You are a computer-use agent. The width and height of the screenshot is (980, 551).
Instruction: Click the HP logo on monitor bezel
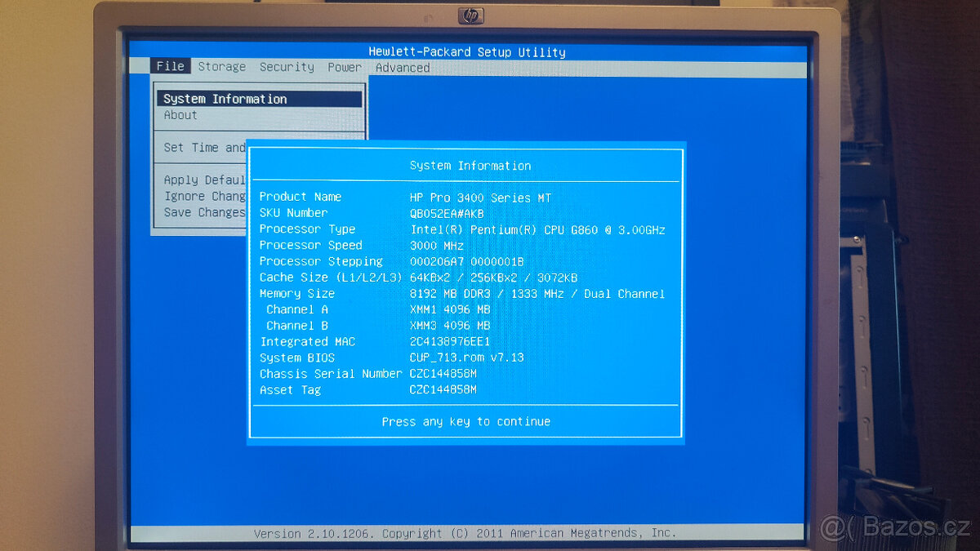[x=471, y=16]
